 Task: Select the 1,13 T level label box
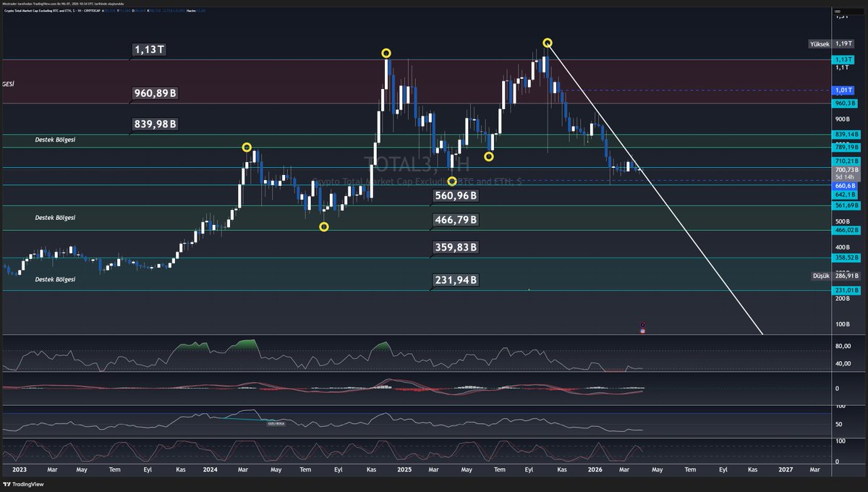[x=150, y=49]
